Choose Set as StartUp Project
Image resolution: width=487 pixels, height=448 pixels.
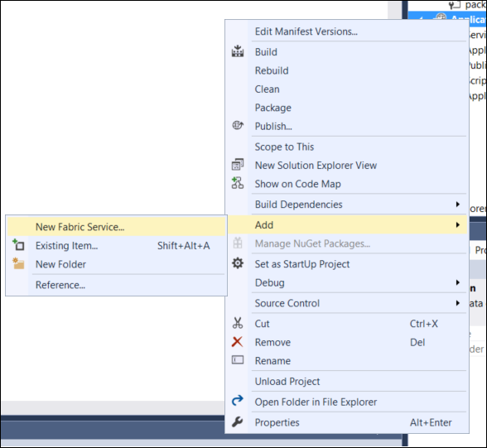point(347,264)
